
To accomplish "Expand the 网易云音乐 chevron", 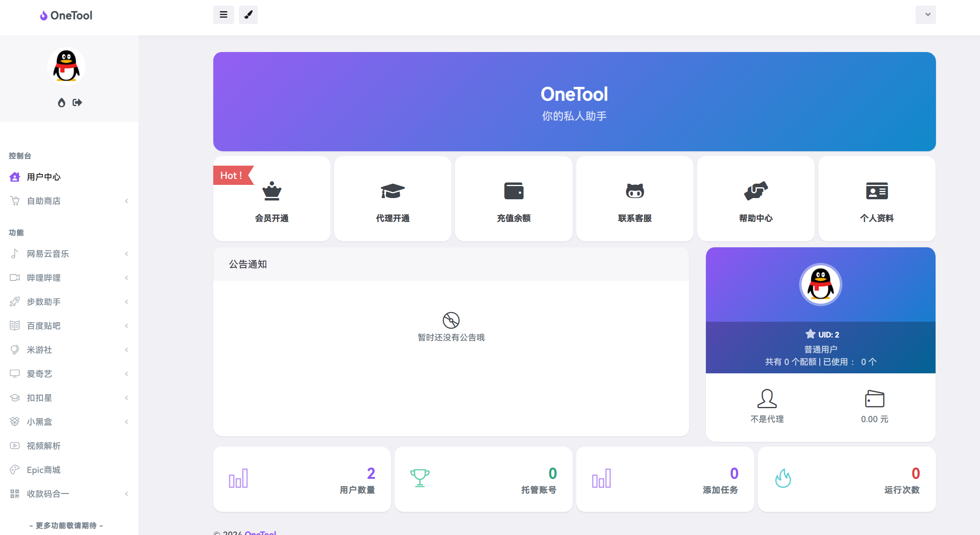I will point(126,254).
